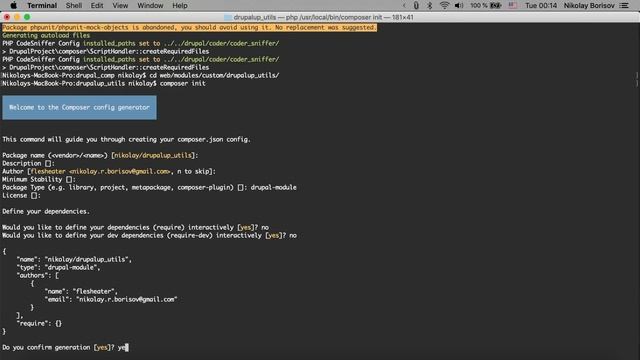Open the Terminal application menu

(x=42, y=5)
